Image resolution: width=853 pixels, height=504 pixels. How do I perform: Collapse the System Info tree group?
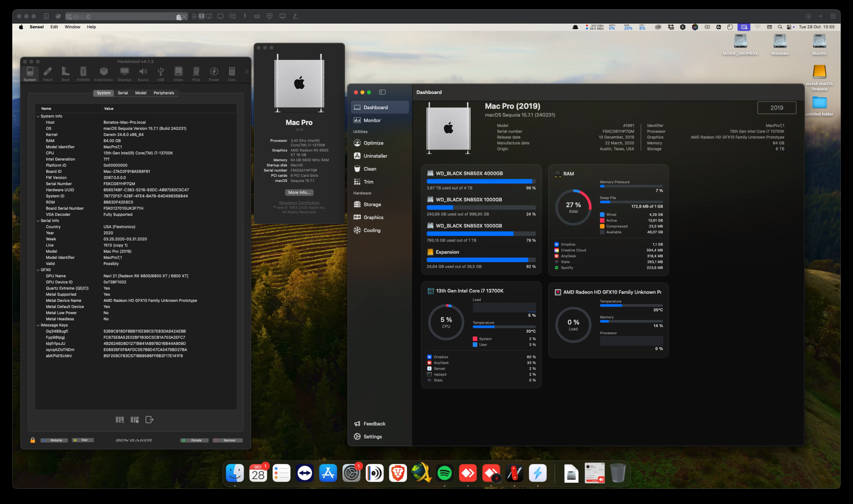(38, 116)
